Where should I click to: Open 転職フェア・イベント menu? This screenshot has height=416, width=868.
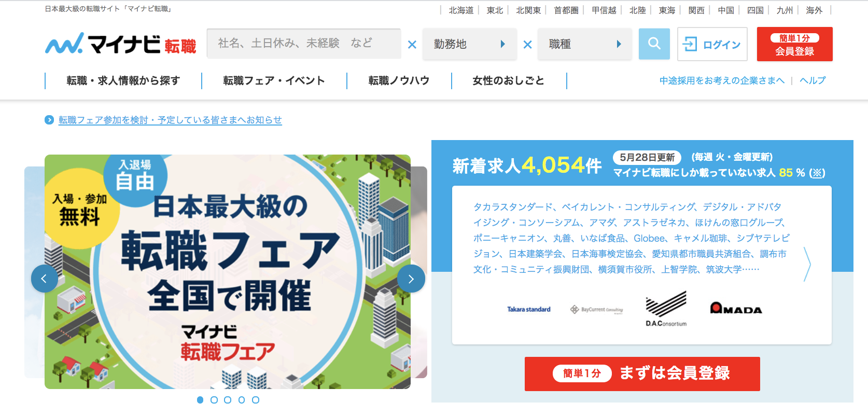click(274, 80)
